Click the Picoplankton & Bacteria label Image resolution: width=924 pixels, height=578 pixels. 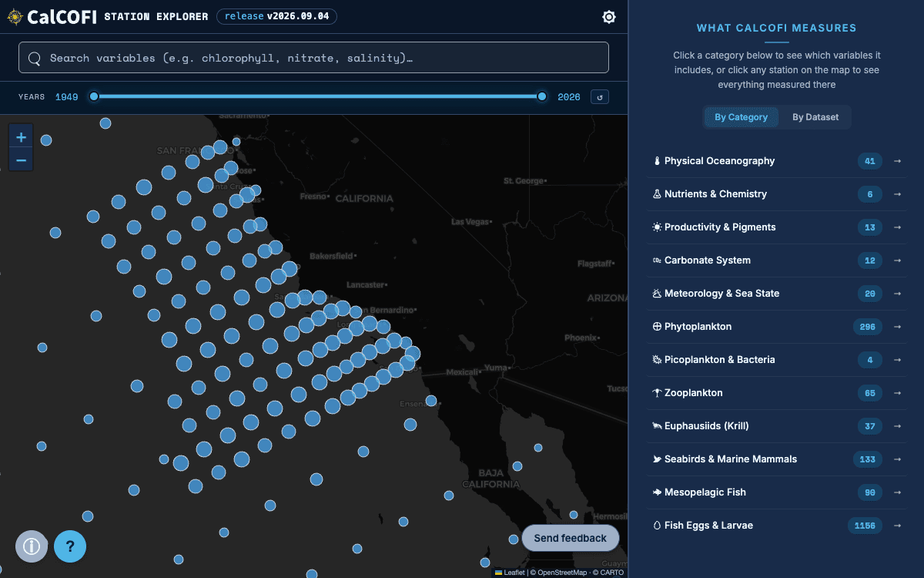point(720,360)
